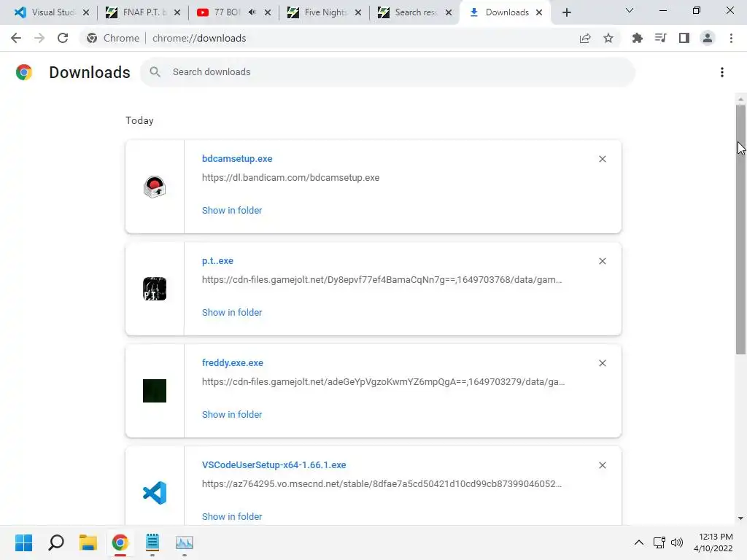Viewport: 747px width, 560px height.
Task: Close the YouTube 77 BO tab
Action: (x=268, y=12)
